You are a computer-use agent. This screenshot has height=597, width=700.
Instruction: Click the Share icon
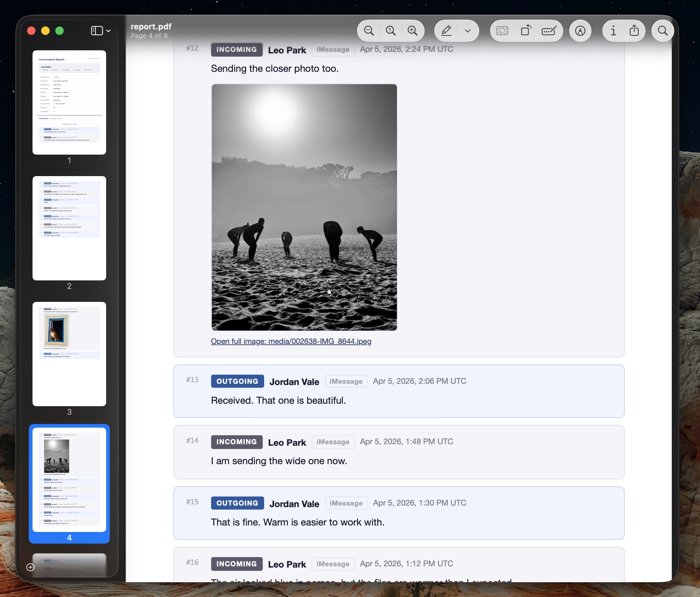[x=634, y=31]
